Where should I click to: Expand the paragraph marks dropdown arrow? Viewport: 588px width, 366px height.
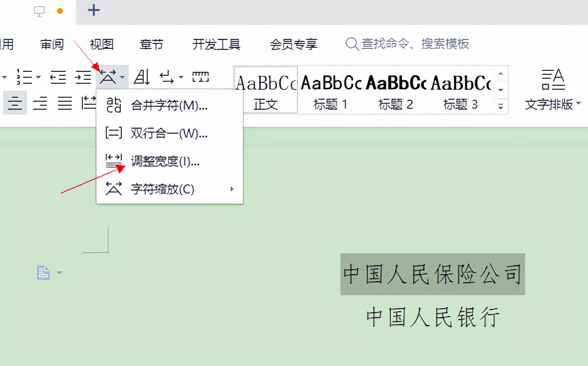pyautogui.click(x=181, y=77)
